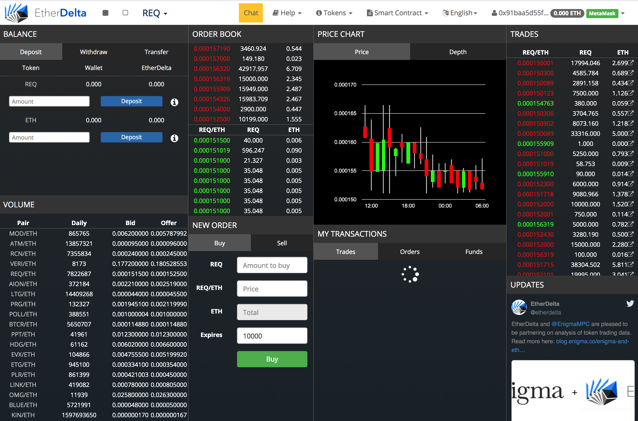
Task: Open info icon beside ETH Deposit button
Action: point(175,138)
